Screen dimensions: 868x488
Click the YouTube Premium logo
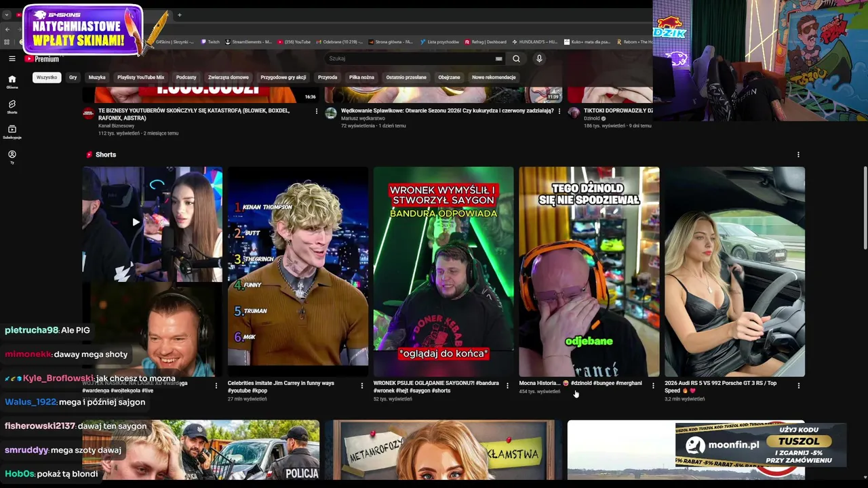[42, 59]
